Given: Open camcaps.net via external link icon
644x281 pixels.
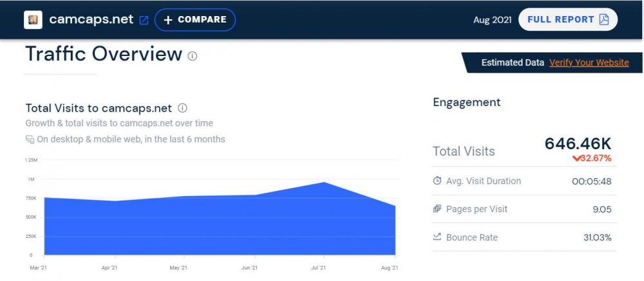Looking at the screenshot, I should [x=144, y=20].
